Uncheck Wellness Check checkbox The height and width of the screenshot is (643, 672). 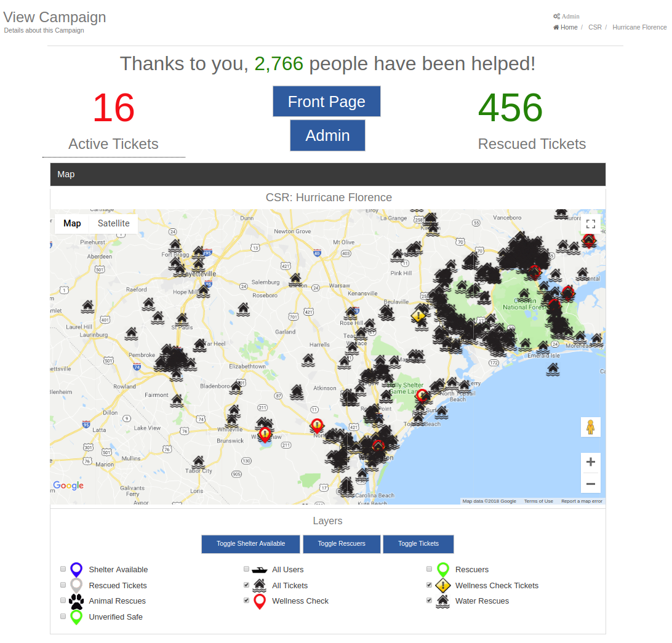point(246,600)
